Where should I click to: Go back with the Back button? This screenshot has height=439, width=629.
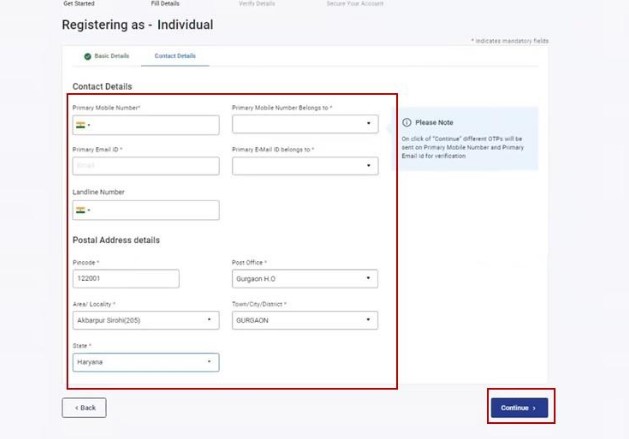84,408
